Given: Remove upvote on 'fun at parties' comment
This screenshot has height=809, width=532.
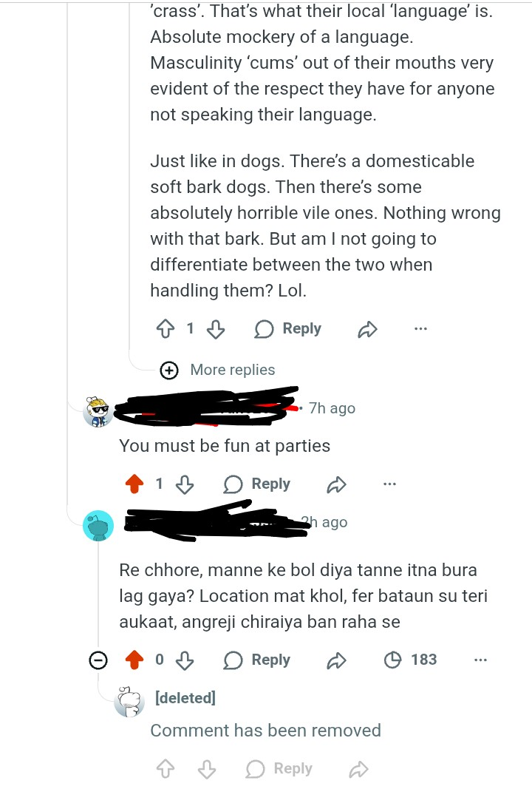Looking at the screenshot, I should point(134,484).
